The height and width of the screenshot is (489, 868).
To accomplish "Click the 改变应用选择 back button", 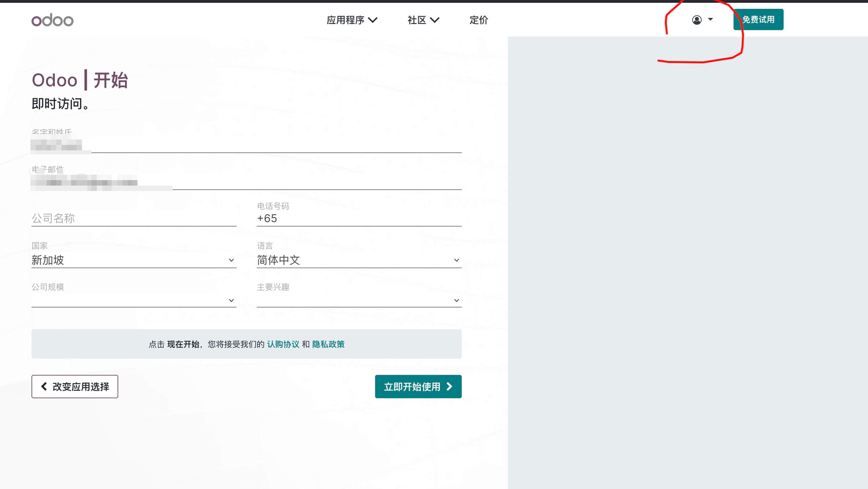I will coord(75,386).
